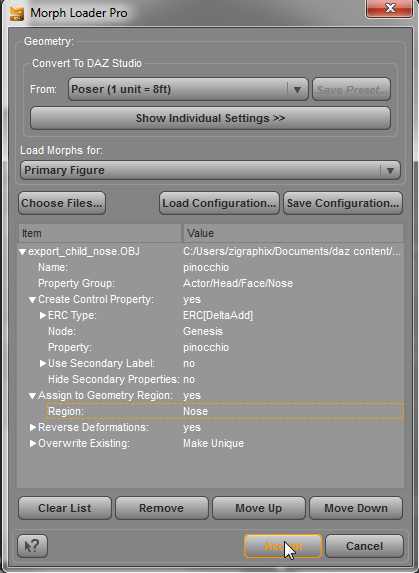Screen dimensions: 419x573
Task: Click the Clear List button
Action: click(65, 508)
